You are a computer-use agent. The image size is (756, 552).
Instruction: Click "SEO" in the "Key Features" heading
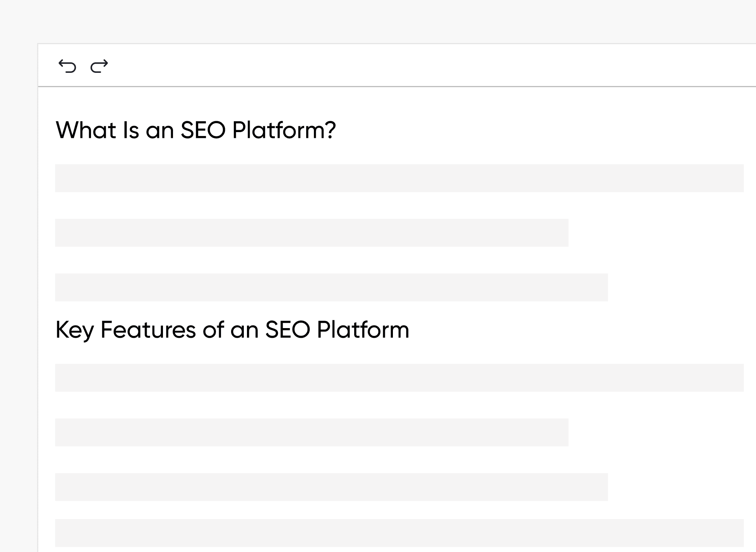point(288,330)
